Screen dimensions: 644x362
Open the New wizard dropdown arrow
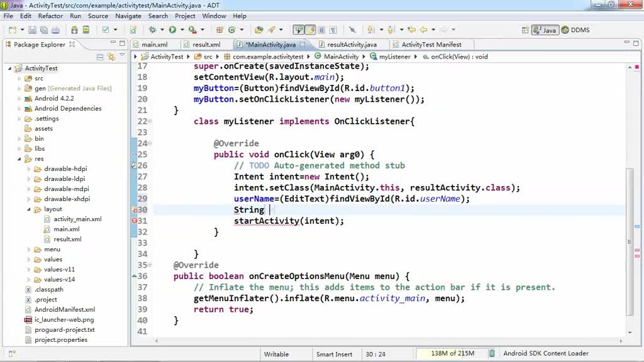coord(22,30)
